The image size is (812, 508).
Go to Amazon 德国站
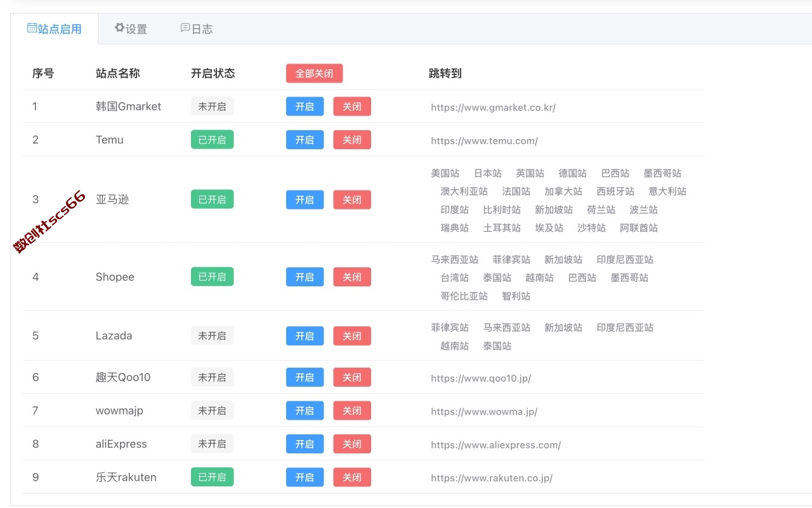tap(573, 173)
